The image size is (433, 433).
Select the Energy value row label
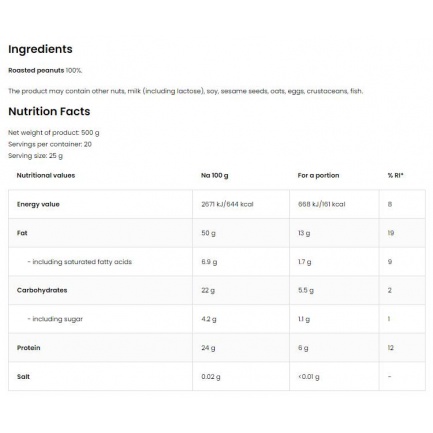[38, 204]
